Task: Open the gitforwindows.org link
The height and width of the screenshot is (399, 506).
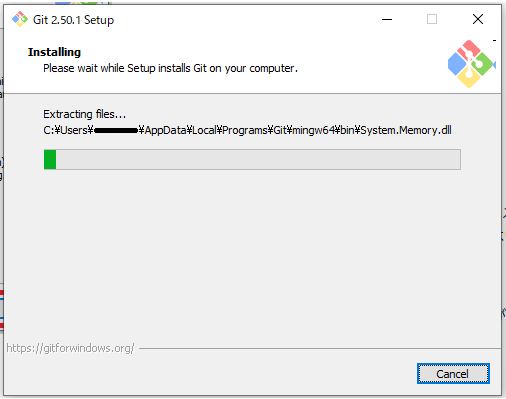Action: tap(70, 348)
